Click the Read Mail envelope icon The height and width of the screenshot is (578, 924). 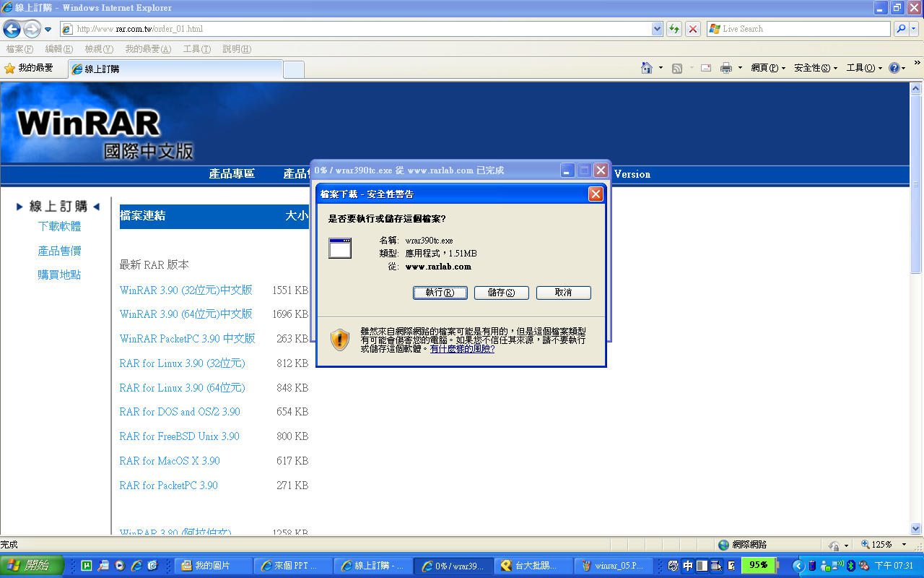705,68
